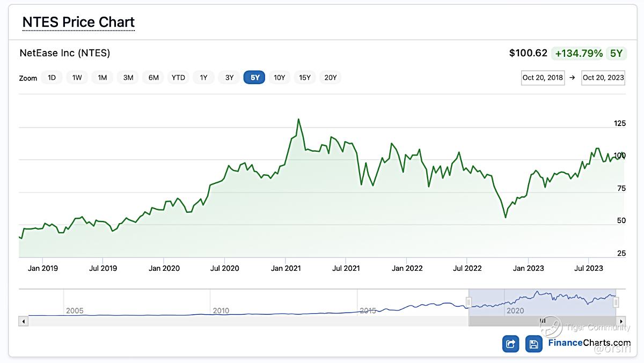This screenshot has height=363, width=644.
Task: Click the 2015 label in navigator
Action: pyautogui.click(x=368, y=310)
